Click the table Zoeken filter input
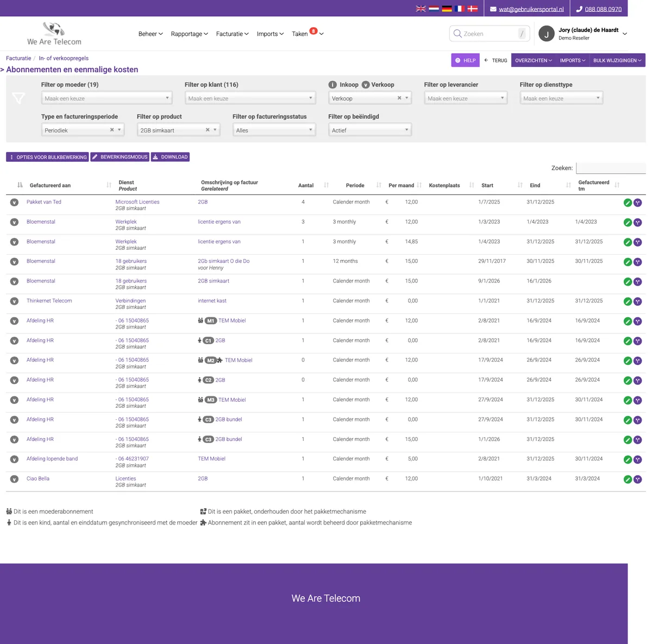 tap(611, 168)
